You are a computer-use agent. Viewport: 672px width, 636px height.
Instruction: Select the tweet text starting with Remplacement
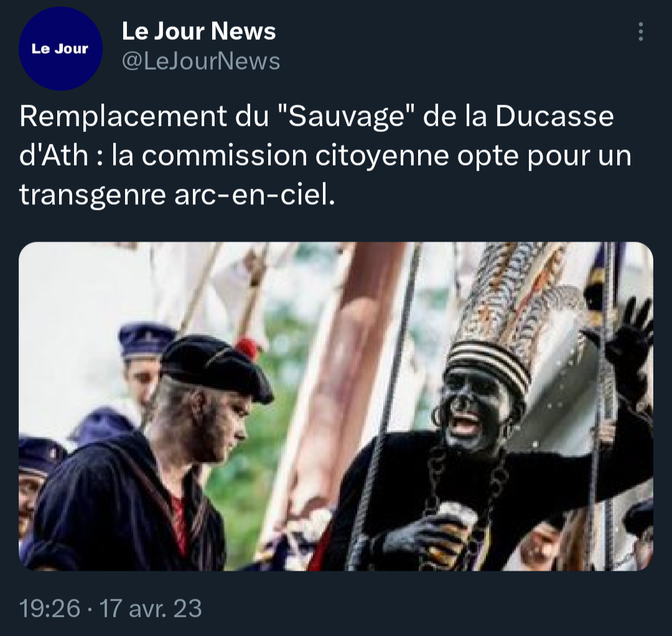click(325, 156)
